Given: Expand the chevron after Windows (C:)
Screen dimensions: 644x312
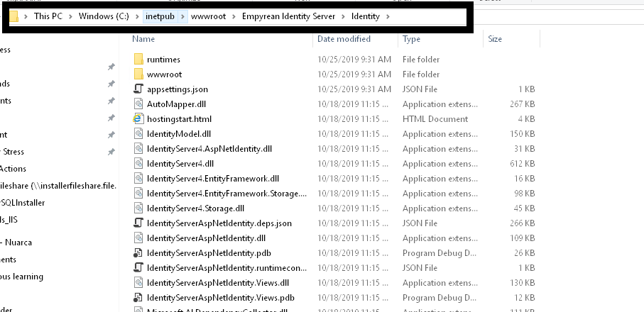Looking at the screenshot, I should click(x=137, y=16).
